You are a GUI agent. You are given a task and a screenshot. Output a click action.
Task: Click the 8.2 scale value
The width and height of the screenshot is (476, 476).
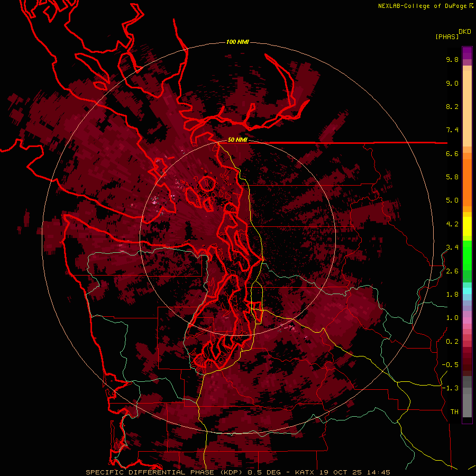(452, 107)
